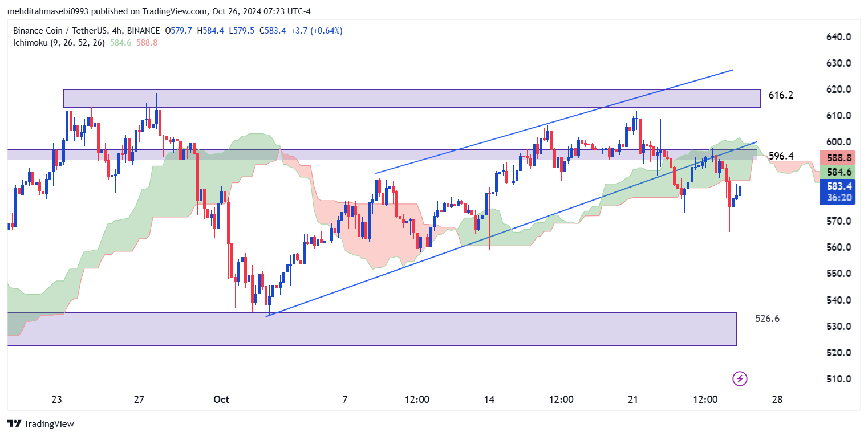
Task: Select the upper purple resistance rectangle near 616.2
Action: pos(412,98)
